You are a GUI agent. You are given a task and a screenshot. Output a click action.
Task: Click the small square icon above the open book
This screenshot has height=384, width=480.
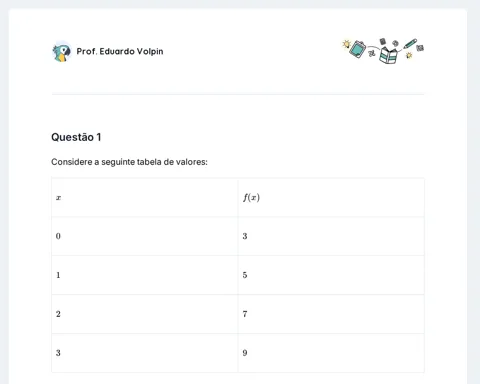(x=383, y=41)
